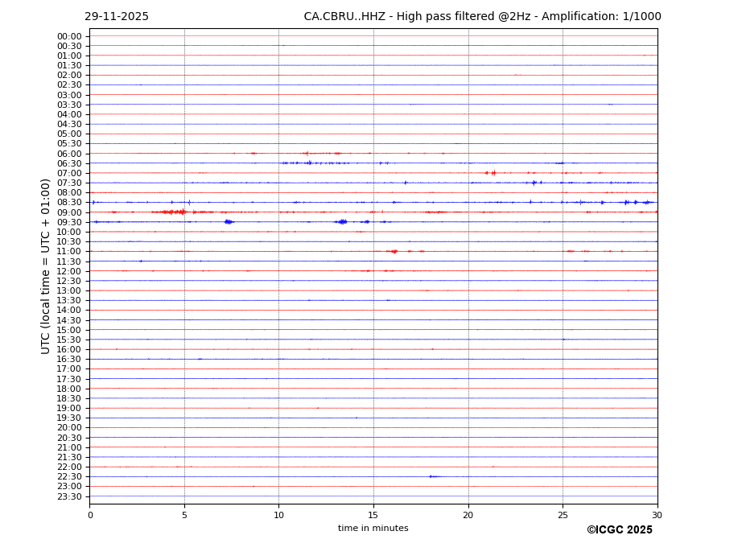Click the vertical UTC local time axis label
The image size is (746, 560).
point(46,266)
